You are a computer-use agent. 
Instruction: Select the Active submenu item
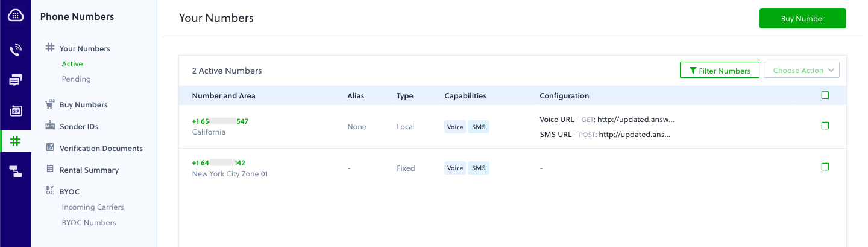(72, 64)
